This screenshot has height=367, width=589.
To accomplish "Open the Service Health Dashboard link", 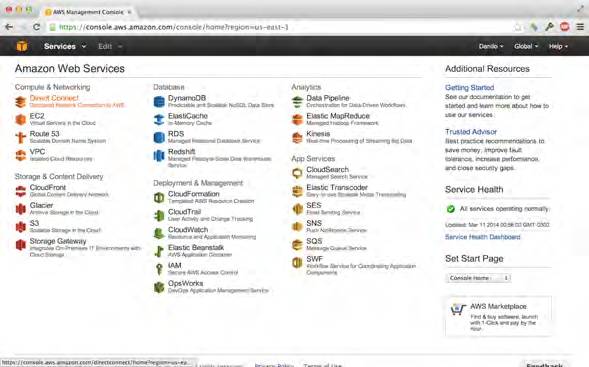I will click(x=483, y=237).
